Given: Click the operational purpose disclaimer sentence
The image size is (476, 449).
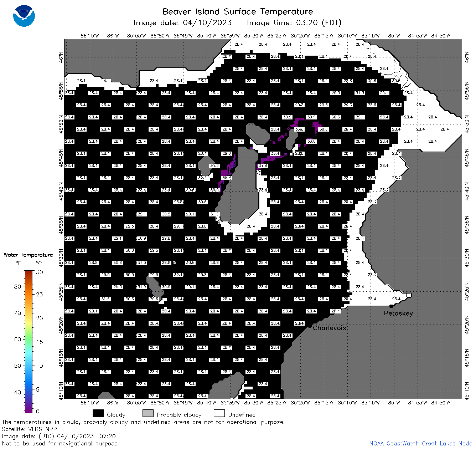Looking at the screenshot, I should coord(143,422).
